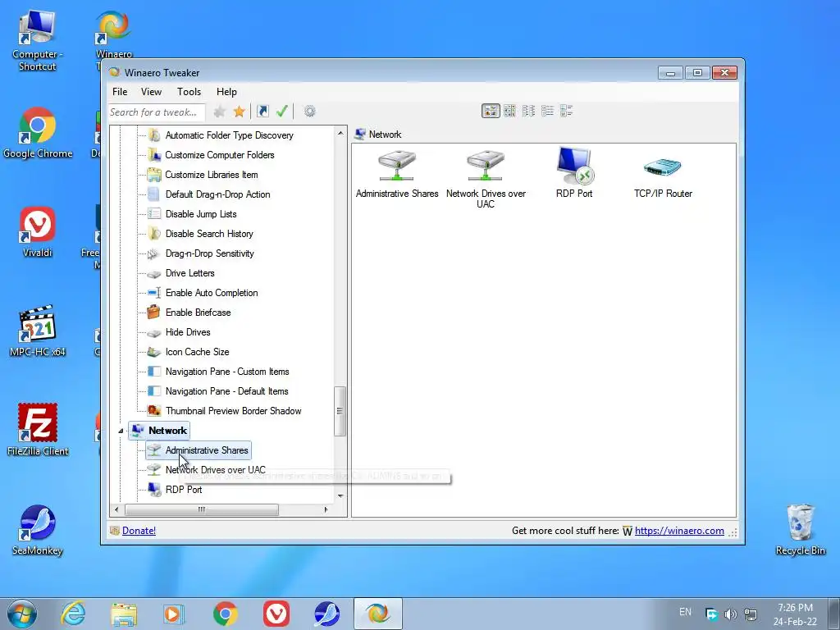Open the View menu
Image resolution: width=840 pixels, height=630 pixels.
(x=151, y=92)
